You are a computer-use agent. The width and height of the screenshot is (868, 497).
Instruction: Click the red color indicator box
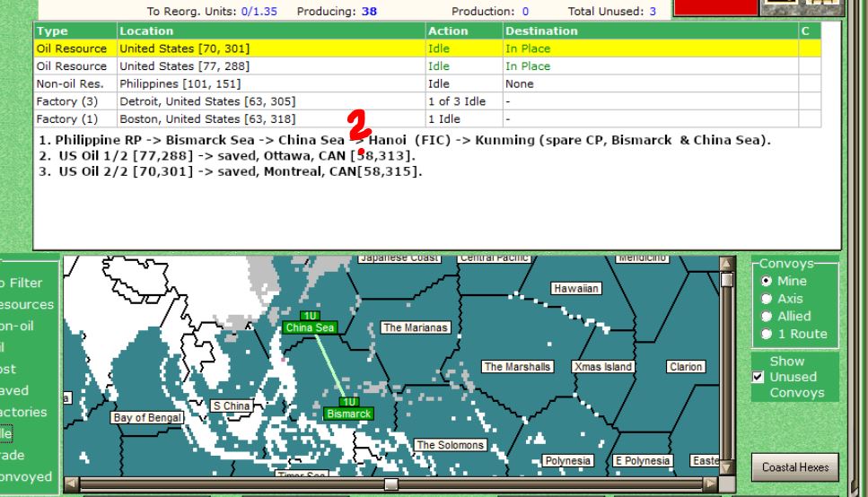click(715, 7)
